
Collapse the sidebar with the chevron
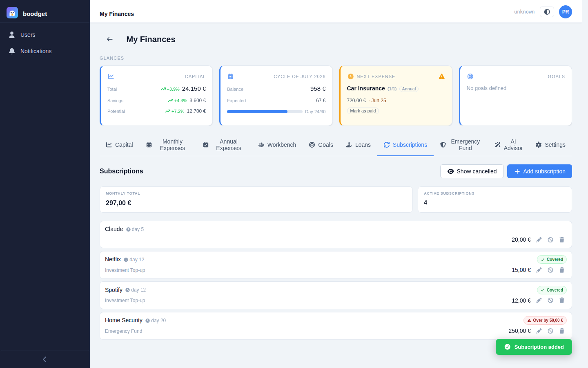click(x=45, y=359)
